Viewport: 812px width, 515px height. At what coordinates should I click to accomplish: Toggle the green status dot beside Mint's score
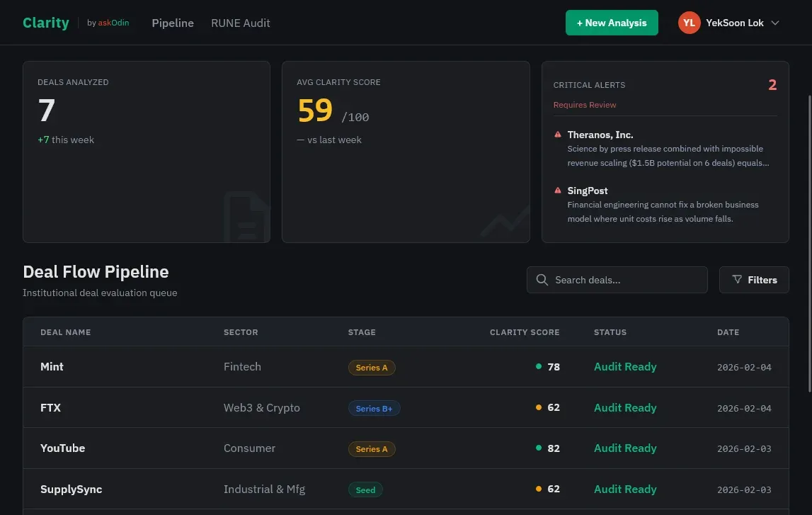(538, 366)
